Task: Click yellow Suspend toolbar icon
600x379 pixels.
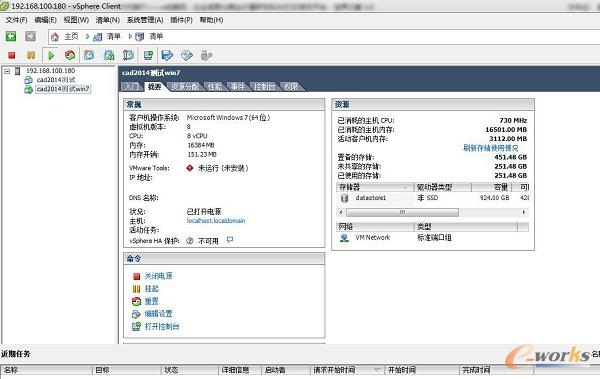Action: click(x=31, y=56)
